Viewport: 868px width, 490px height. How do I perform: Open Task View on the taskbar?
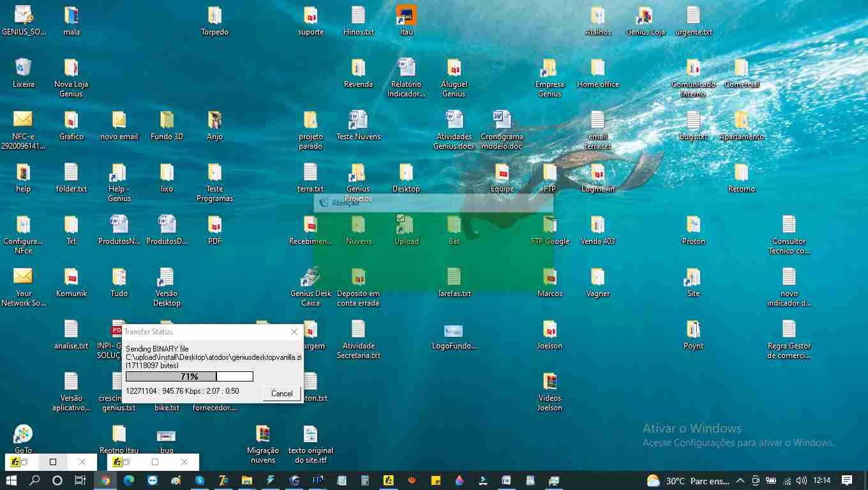(80, 480)
